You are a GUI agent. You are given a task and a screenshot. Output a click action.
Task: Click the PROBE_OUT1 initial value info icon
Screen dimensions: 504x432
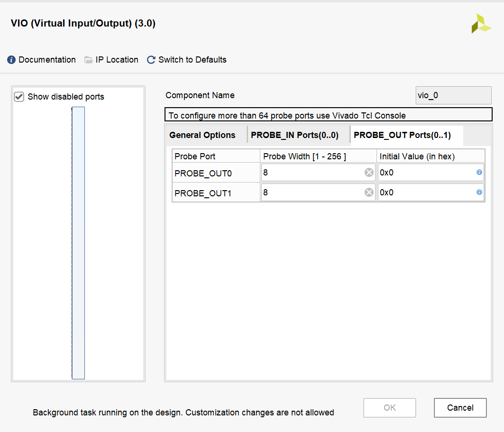click(479, 192)
